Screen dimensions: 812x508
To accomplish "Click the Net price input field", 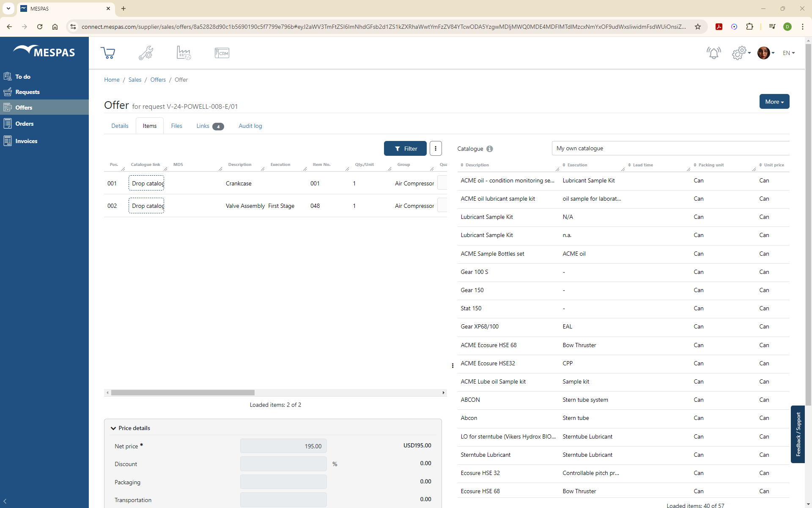I will 283,446.
